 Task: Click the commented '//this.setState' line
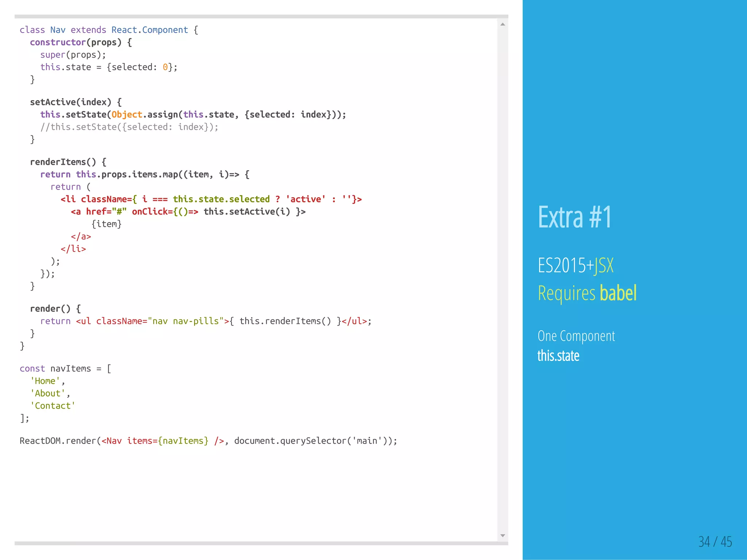tap(129, 127)
